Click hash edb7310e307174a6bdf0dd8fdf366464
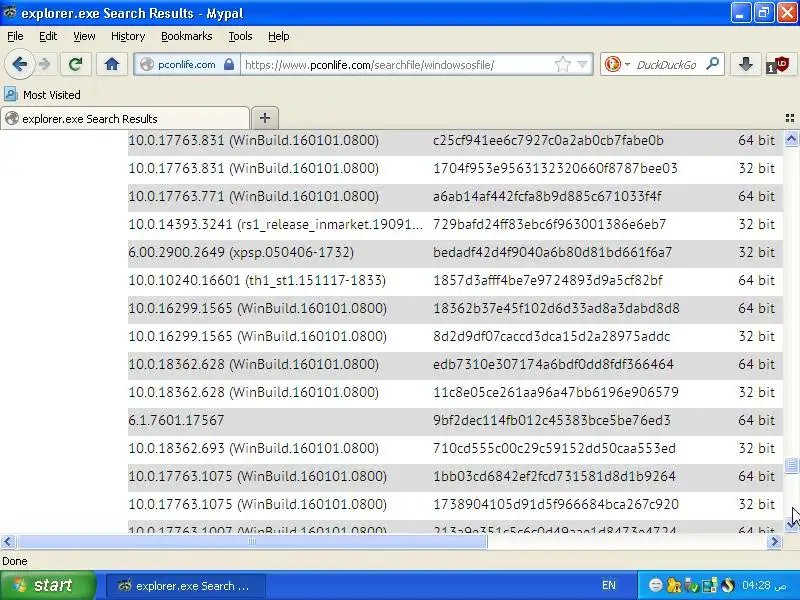The image size is (800, 600). click(x=553, y=364)
